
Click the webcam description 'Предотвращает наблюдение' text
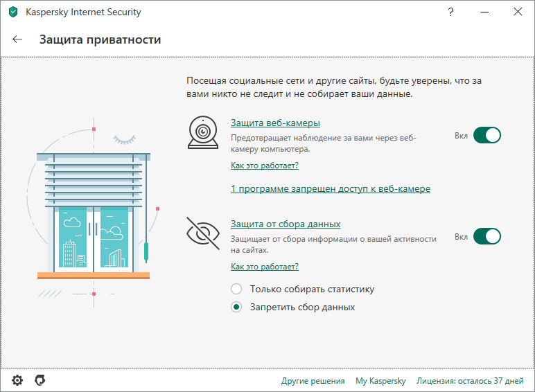tap(323, 143)
